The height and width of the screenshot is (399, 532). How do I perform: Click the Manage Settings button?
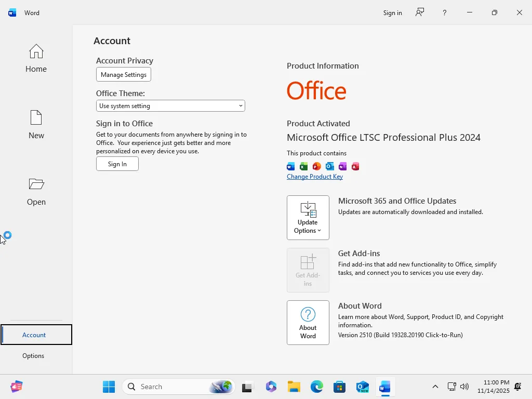[124, 75]
